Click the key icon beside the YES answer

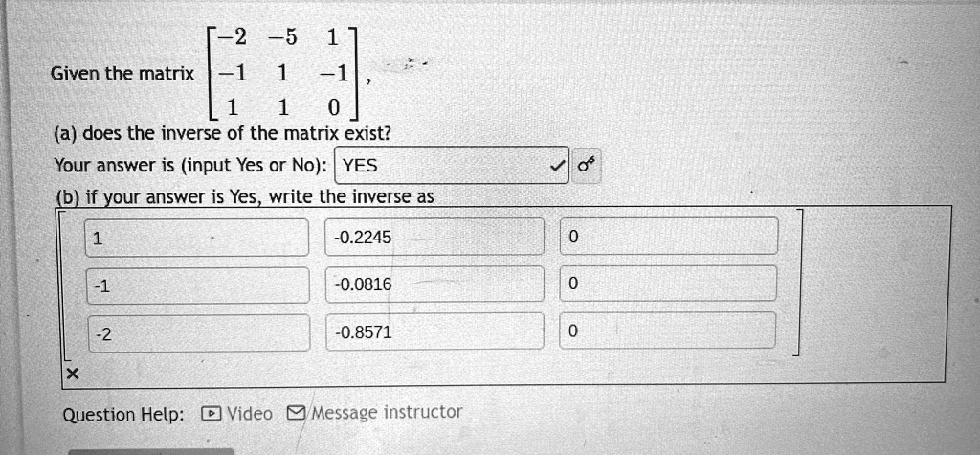587,166
